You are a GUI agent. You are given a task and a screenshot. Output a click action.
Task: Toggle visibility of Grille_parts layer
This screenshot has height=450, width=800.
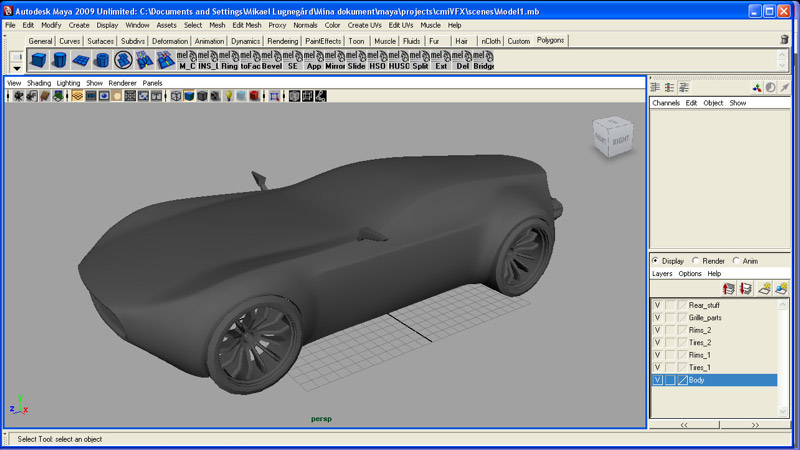coord(657,317)
